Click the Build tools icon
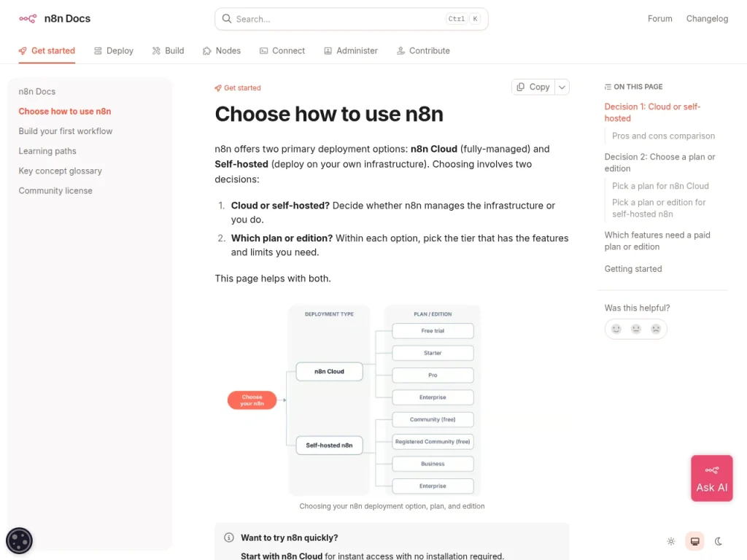The image size is (747, 560). tap(156, 51)
